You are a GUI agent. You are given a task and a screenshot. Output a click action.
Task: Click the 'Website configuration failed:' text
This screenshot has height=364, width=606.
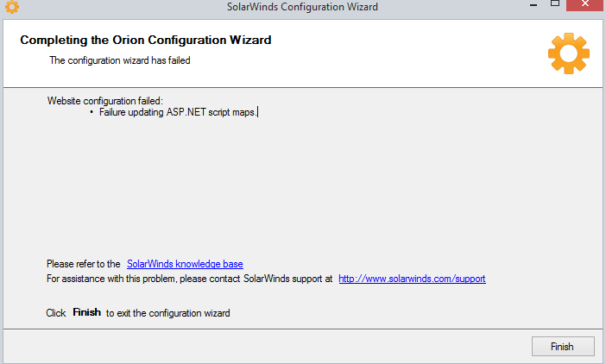(105, 101)
